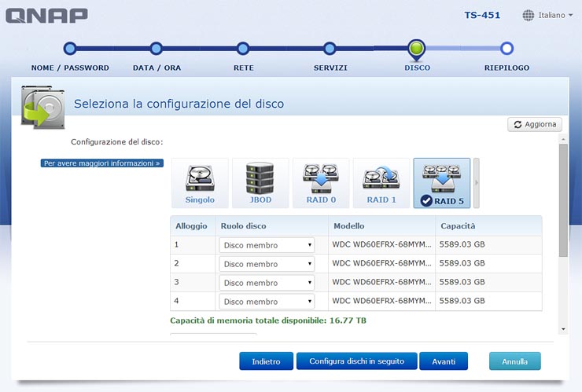Pick the RAID 1 configuration icon

click(x=381, y=183)
